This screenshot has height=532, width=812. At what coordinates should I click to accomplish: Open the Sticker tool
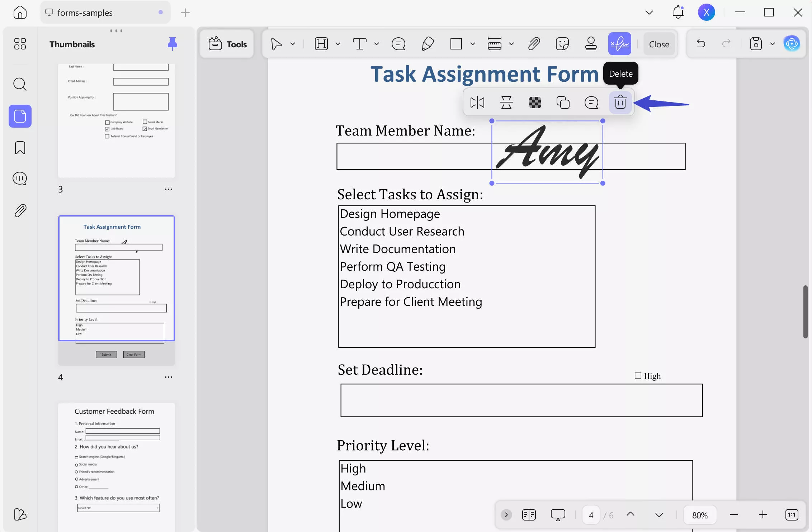pos(562,43)
